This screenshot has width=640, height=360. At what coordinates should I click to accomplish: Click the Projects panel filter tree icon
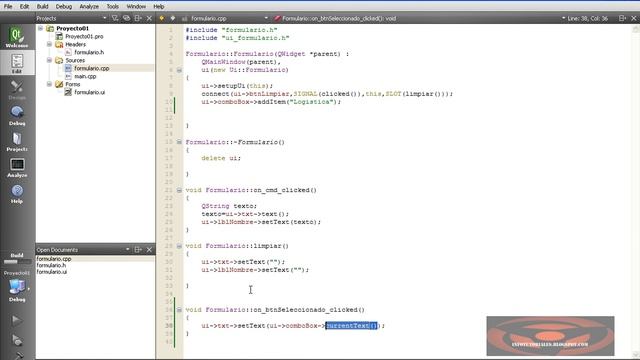pyautogui.click(x=115, y=18)
